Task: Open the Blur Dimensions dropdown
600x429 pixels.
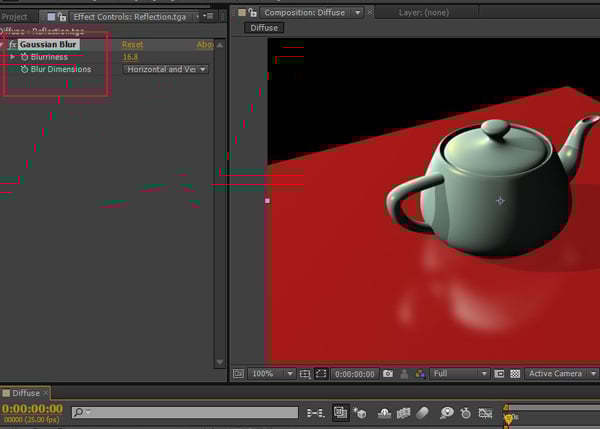Action: click(x=166, y=69)
